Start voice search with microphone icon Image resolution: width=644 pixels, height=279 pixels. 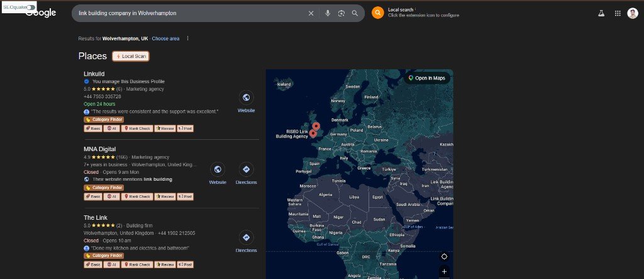pyautogui.click(x=327, y=13)
